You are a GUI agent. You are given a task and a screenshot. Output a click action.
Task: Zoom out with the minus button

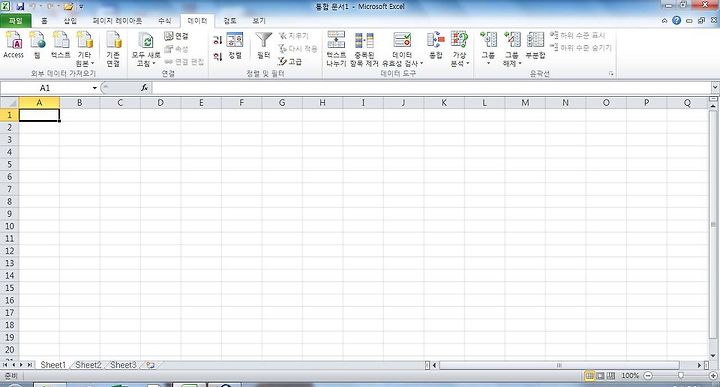click(x=648, y=376)
